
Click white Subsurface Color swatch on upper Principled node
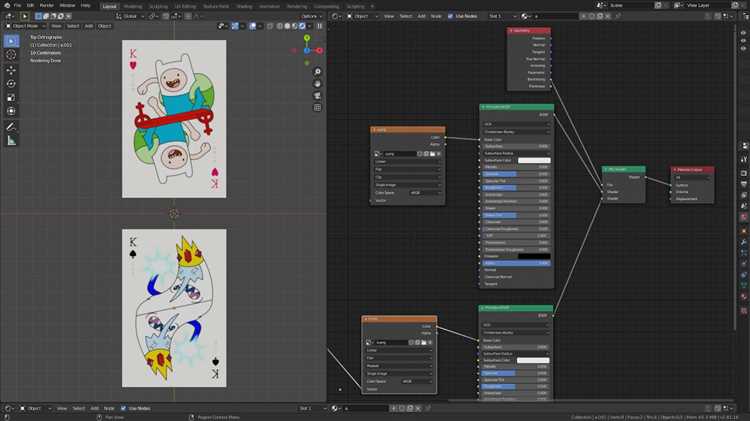click(534, 161)
